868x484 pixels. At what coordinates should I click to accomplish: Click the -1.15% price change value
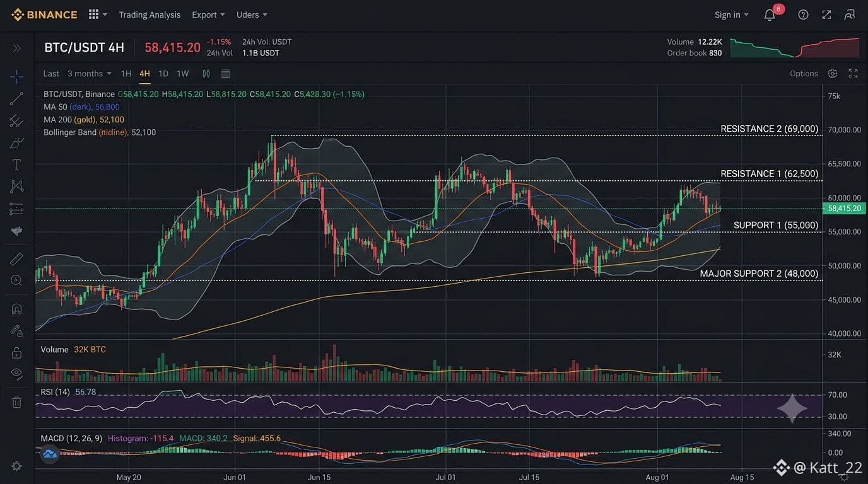tap(219, 42)
